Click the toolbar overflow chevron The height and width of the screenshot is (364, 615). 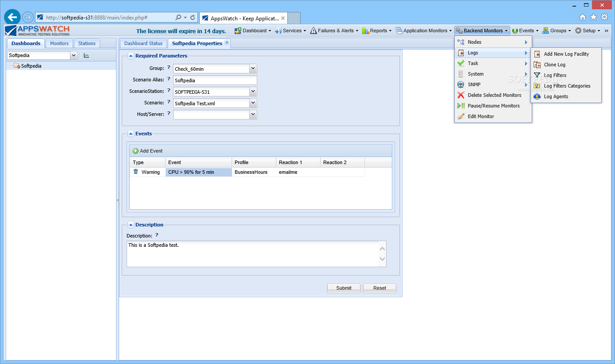point(607,31)
